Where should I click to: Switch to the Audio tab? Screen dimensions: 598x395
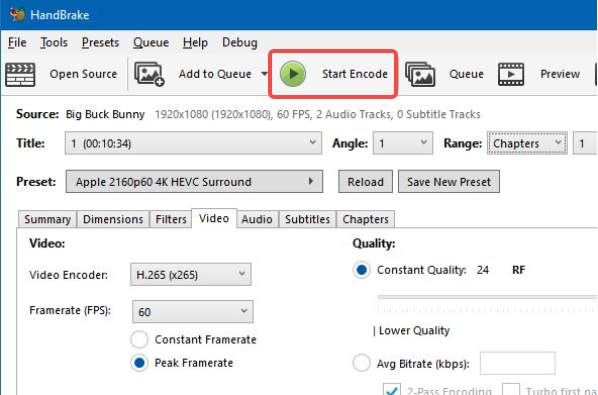[x=257, y=219]
